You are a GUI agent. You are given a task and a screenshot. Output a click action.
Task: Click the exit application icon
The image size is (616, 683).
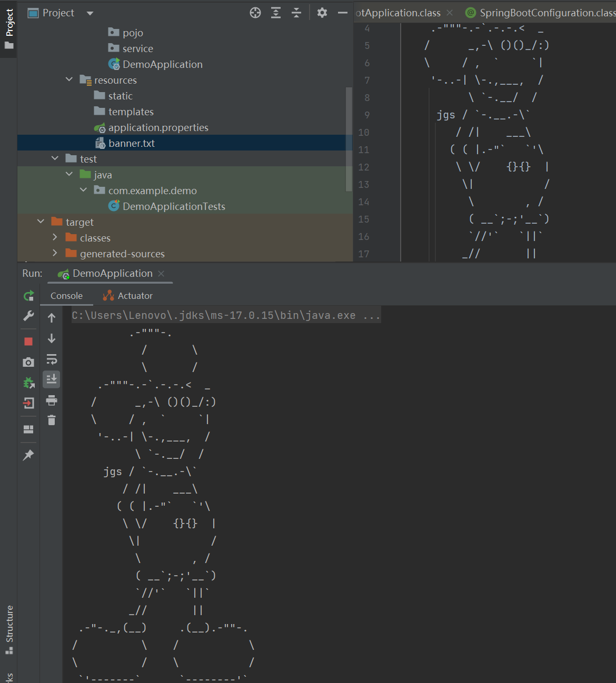click(x=29, y=403)
